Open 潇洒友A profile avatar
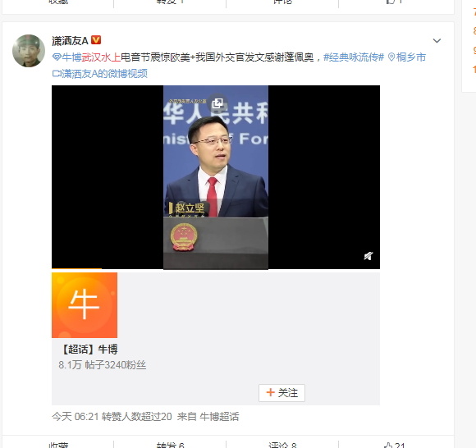The width and height of the screenshot is (476, 448). pyautogui.click(x=29, y=51)
